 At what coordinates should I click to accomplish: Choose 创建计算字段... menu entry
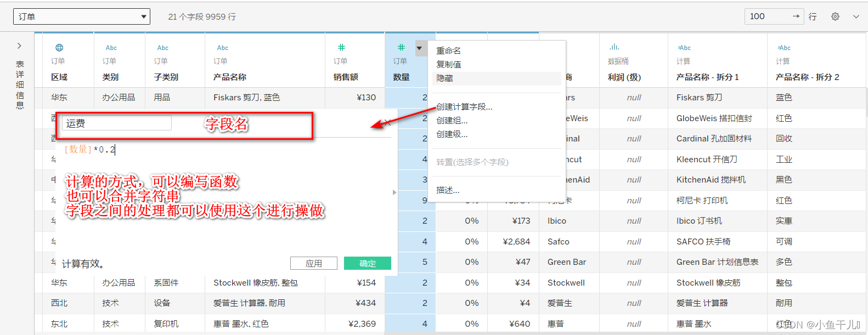464,107
